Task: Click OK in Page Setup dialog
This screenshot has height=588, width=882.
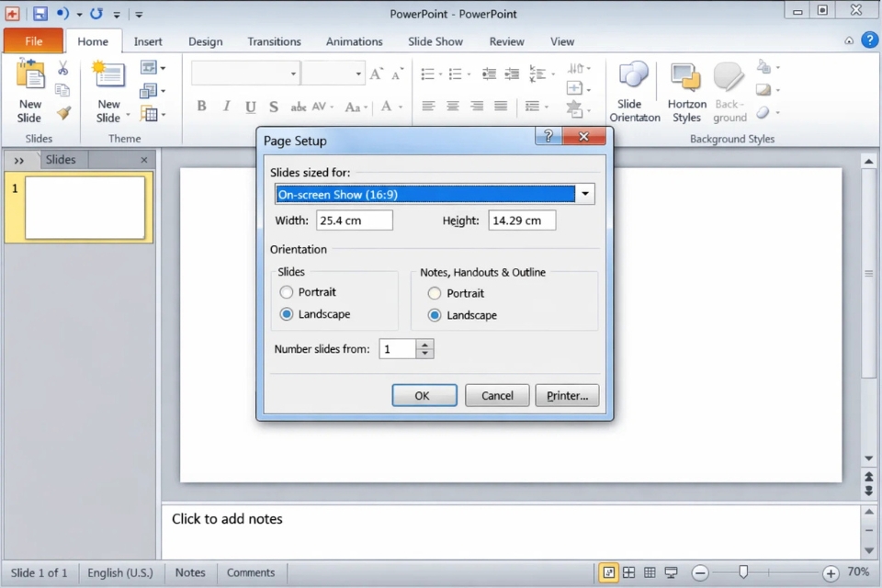Action: tap(424, 395)
